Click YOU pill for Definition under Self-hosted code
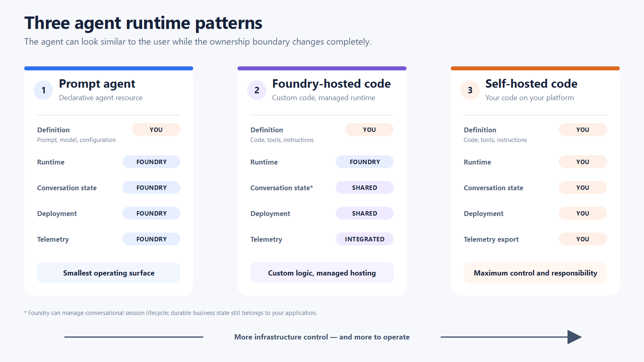 583,130
